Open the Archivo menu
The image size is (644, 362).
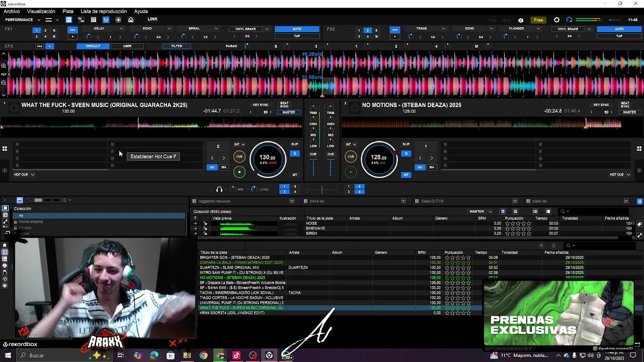pos(12,11)
